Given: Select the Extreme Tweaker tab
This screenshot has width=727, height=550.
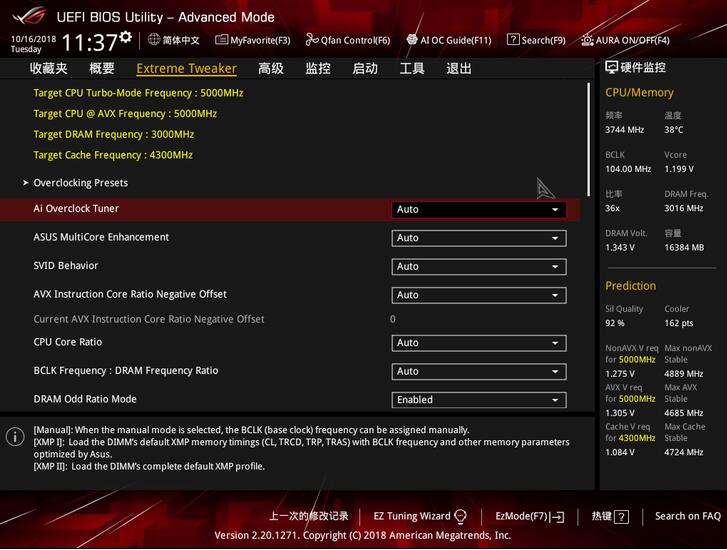Looking at the screenshot, I should (186, 69).
